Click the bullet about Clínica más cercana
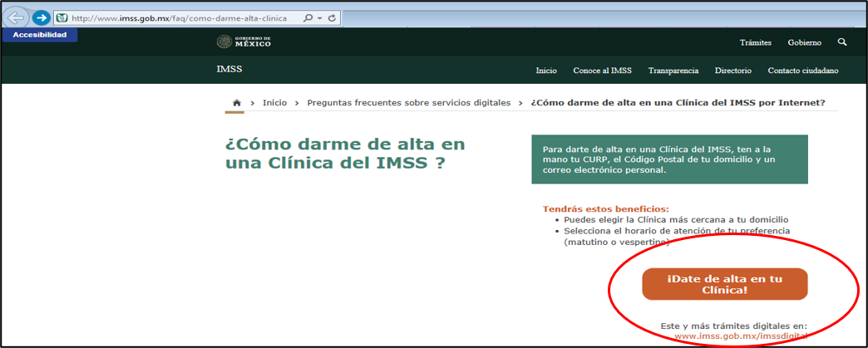Screen dimensions: 868x348 676,219
